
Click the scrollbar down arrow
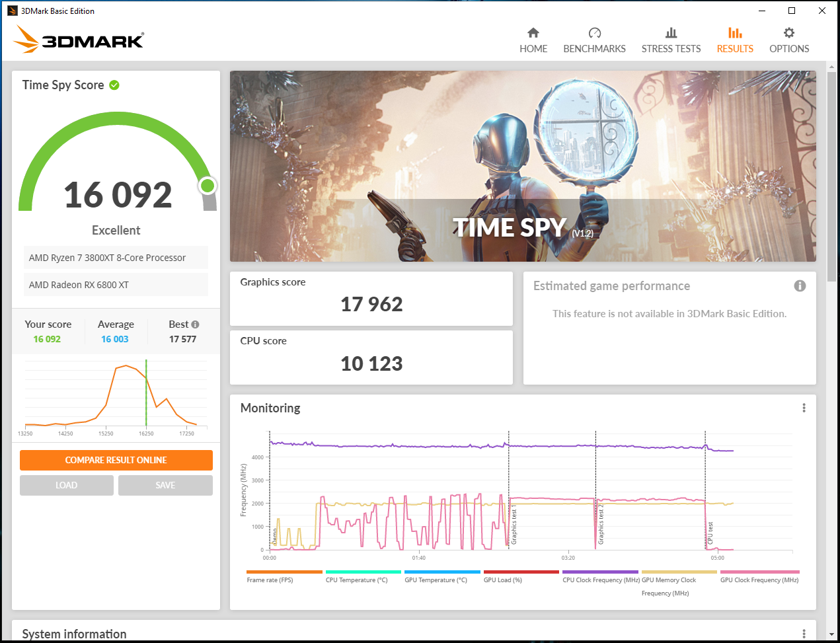pyautogui.click(x=831, y=634)
